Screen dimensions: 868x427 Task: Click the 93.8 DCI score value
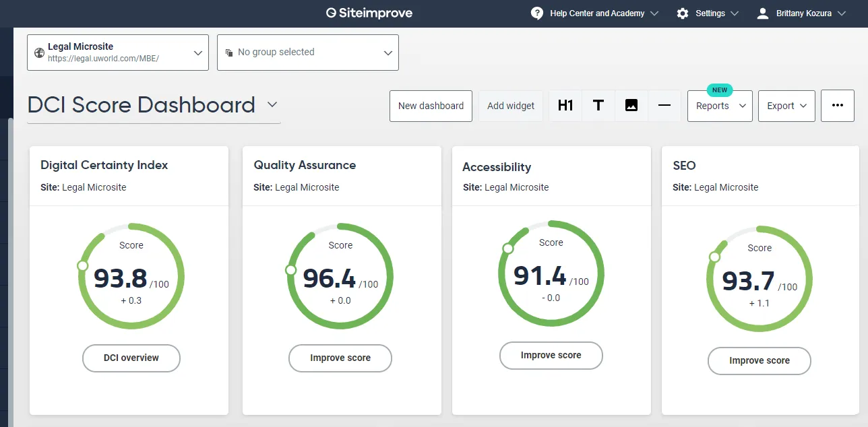[x=120, y=278]
